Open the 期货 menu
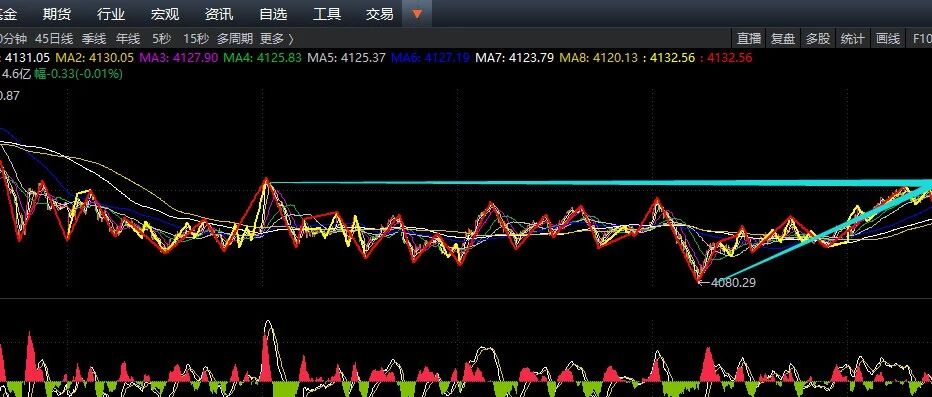This screenshot has height=397, width=932. pos(58,14)
